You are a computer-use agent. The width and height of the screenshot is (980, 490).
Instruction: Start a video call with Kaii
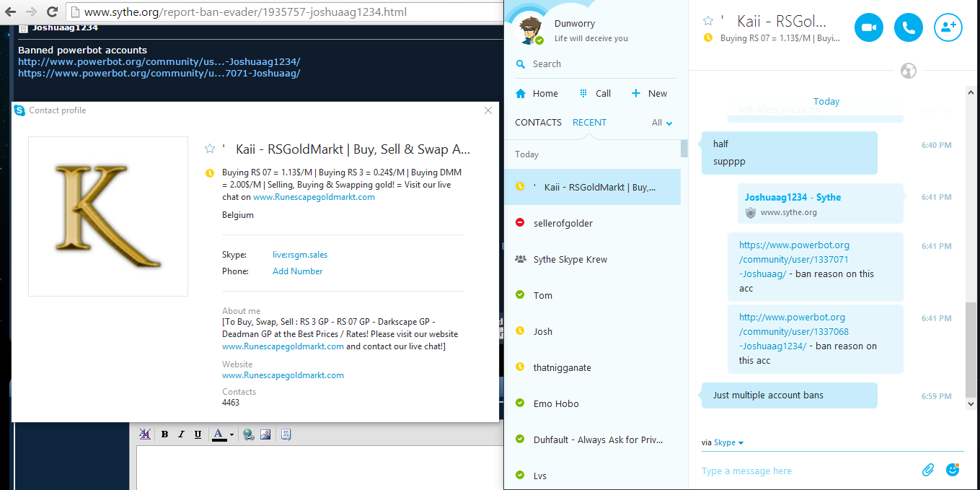869,27
